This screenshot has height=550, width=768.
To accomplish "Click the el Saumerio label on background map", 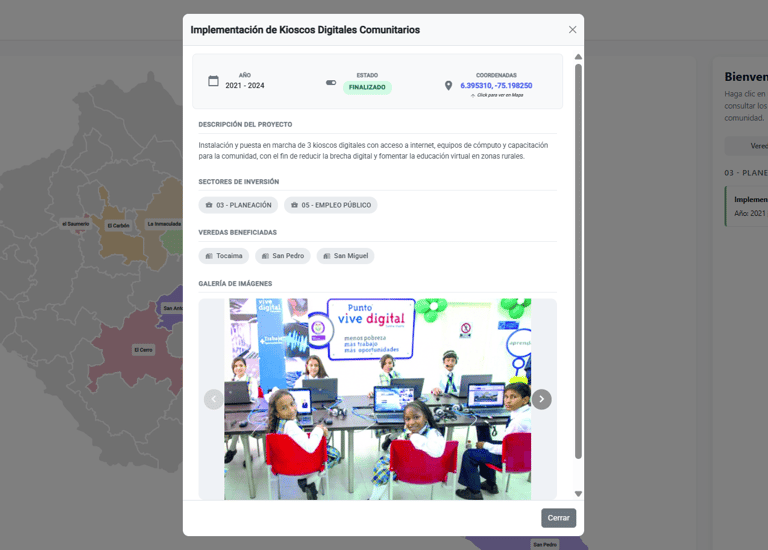I will [x=75, y=224].
